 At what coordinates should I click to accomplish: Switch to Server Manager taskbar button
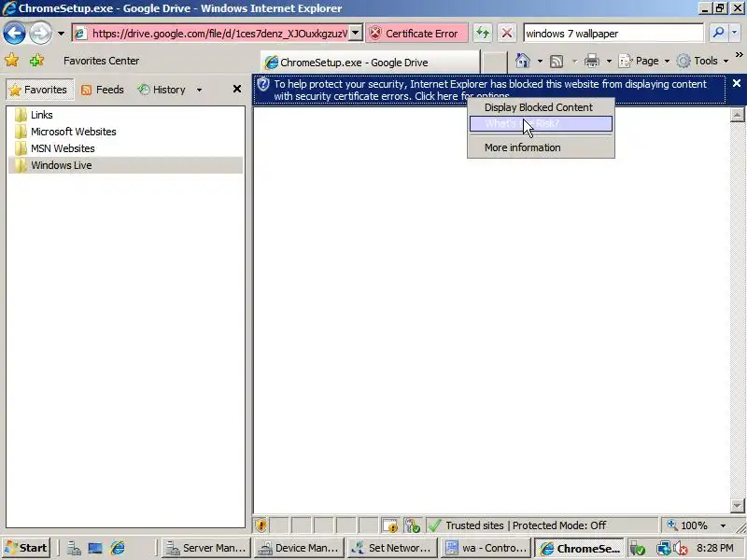coord(206,548)
